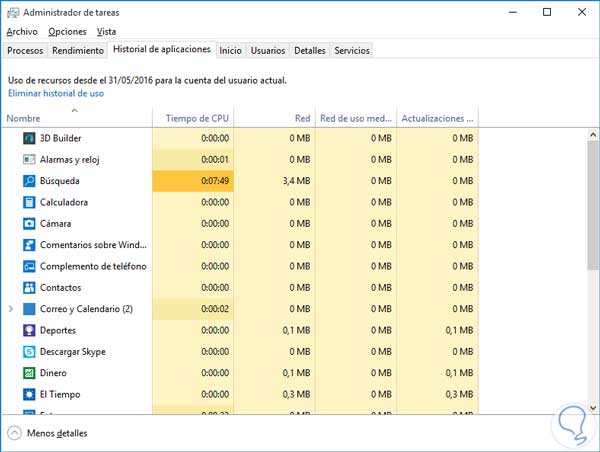Expand the Correo y Calendario group

click(11, 309)
